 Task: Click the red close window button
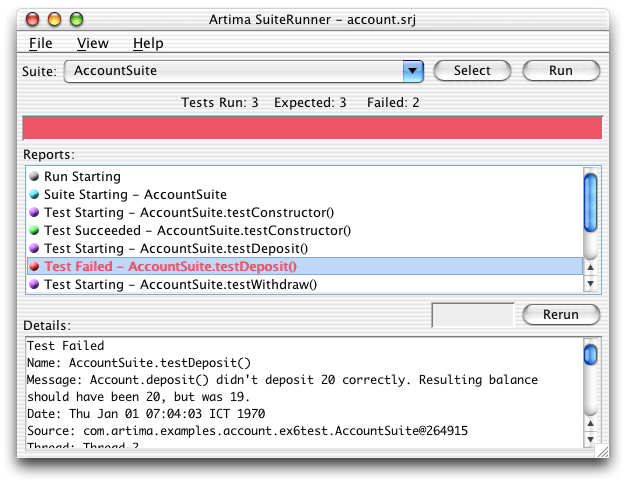tap(32, 19)
